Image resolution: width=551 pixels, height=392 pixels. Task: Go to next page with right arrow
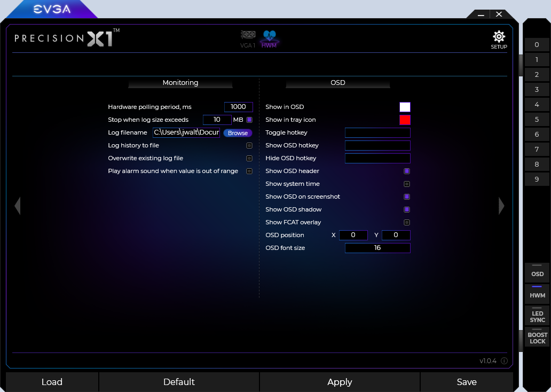click(501, 206)
